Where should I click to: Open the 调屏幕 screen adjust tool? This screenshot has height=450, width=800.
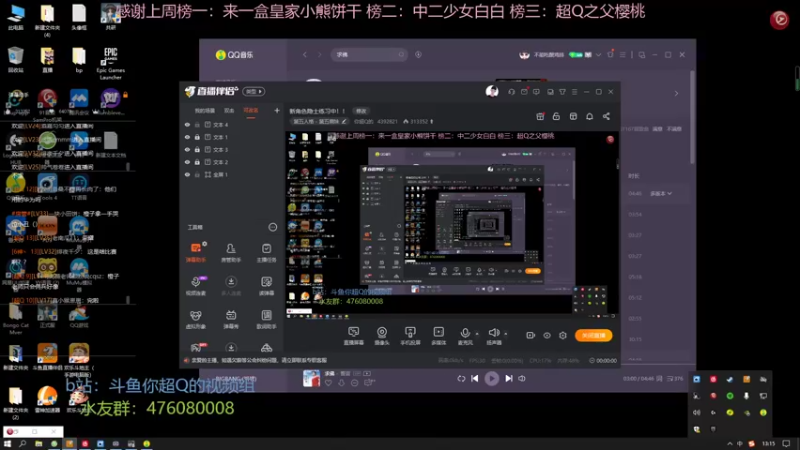coord(266,286)
